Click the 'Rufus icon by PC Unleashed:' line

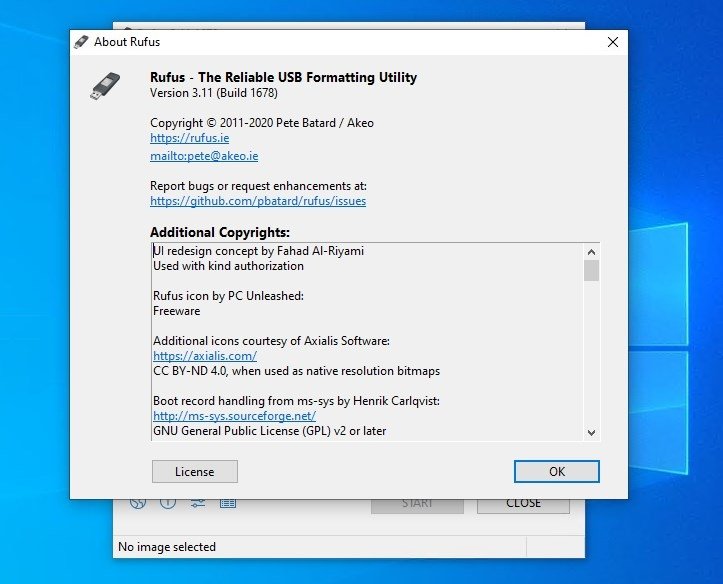228,296
